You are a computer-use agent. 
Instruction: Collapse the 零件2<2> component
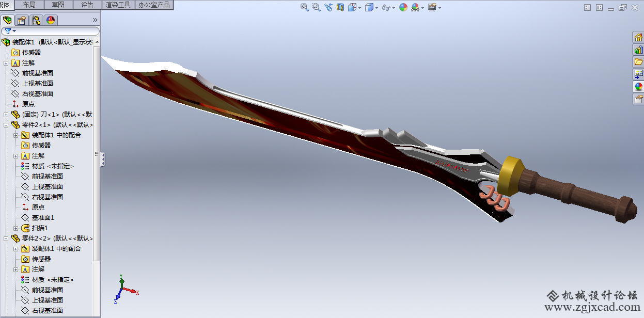pos(6,239)
